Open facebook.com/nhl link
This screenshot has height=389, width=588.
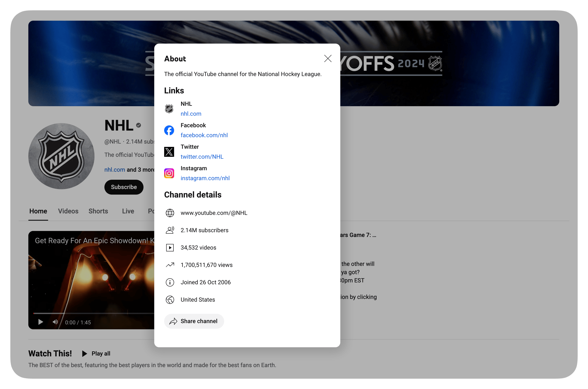click(204, 135)
